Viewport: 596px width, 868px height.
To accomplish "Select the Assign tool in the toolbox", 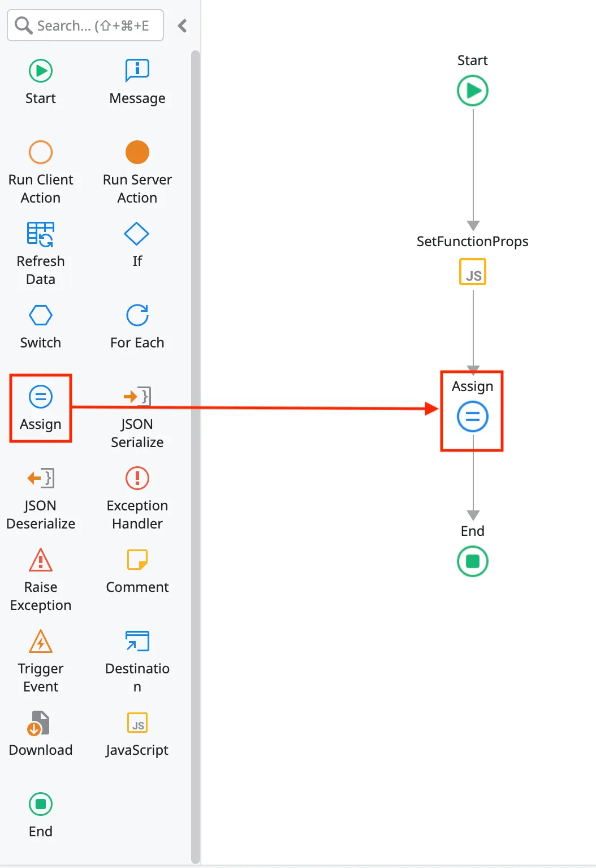I will pos(41,397).
